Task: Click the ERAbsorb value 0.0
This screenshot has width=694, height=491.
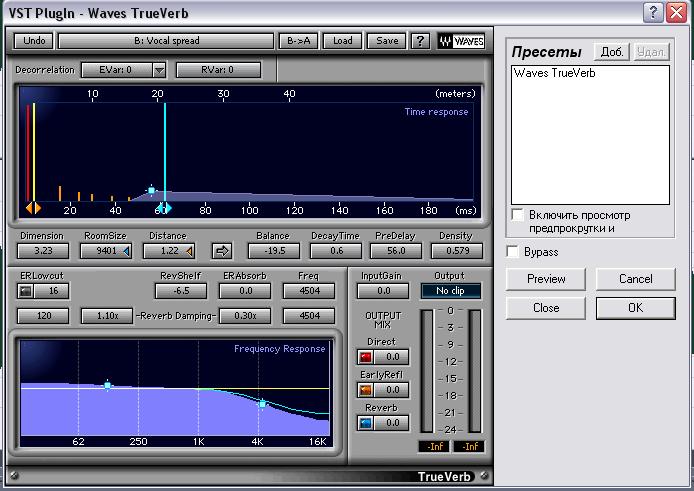Action: coord(245,291)
